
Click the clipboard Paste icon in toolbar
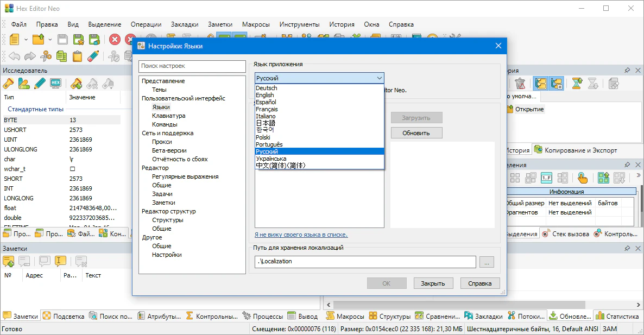77,55
